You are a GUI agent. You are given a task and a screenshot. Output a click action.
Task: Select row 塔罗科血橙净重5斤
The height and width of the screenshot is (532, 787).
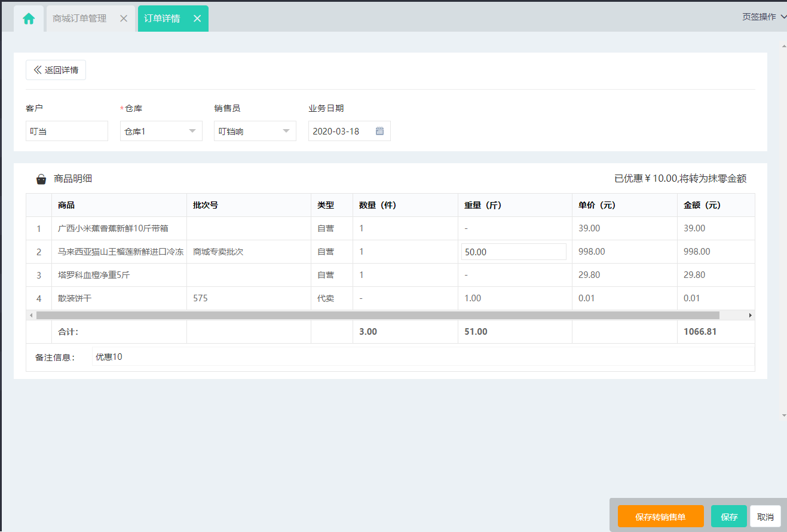[390, 275]
